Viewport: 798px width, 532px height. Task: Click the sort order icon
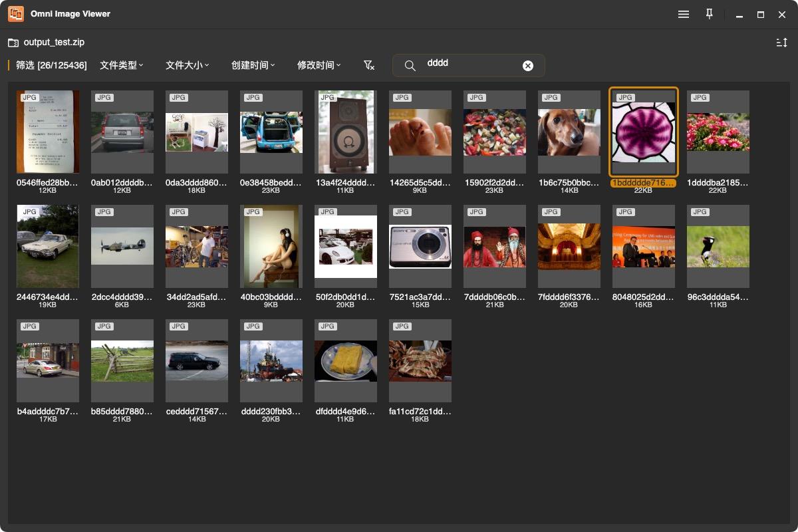(x=782, y=43)
